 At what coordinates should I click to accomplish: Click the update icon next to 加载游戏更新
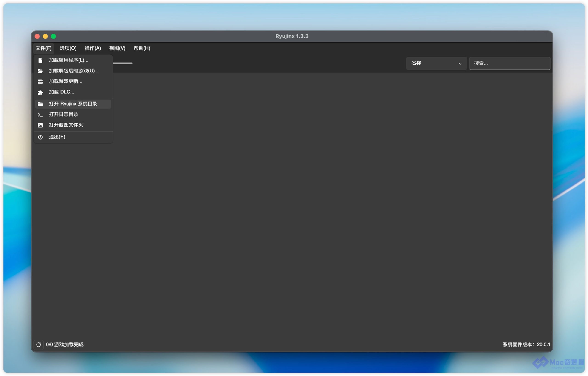tap(40, 82)
